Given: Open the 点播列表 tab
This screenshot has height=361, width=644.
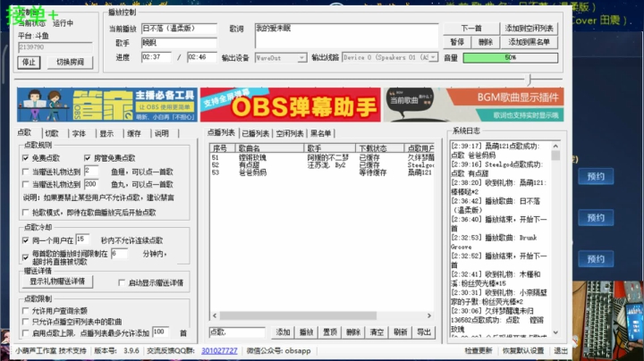Looking at the screenshot, I should coord(221,132).
